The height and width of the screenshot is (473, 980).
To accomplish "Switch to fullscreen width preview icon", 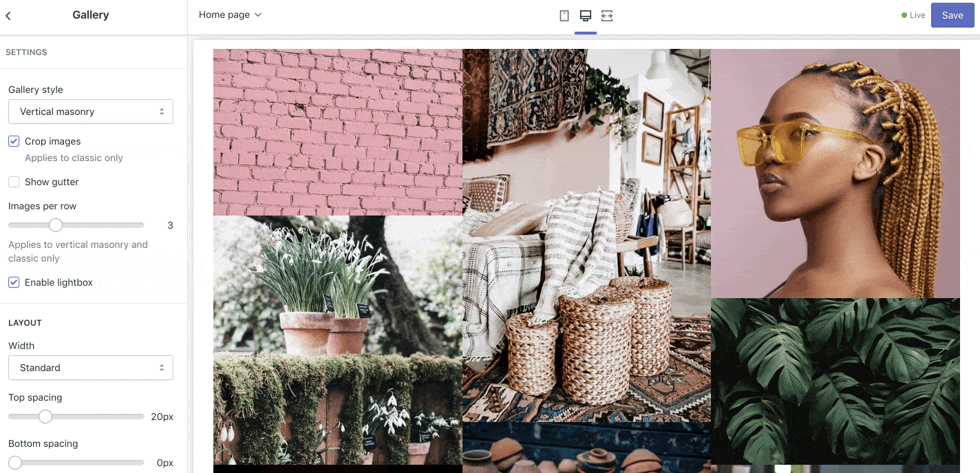I will tap(607, 15).
